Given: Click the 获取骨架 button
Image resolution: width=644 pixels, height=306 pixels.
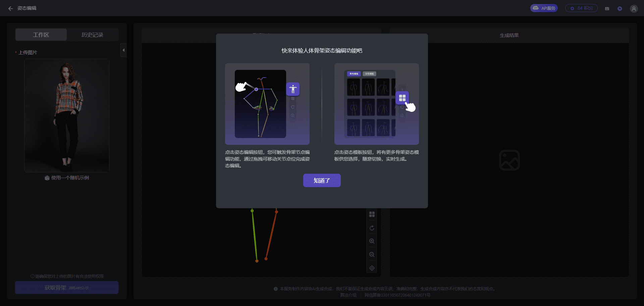Looking at the screenshot, I should coord(67,288).
